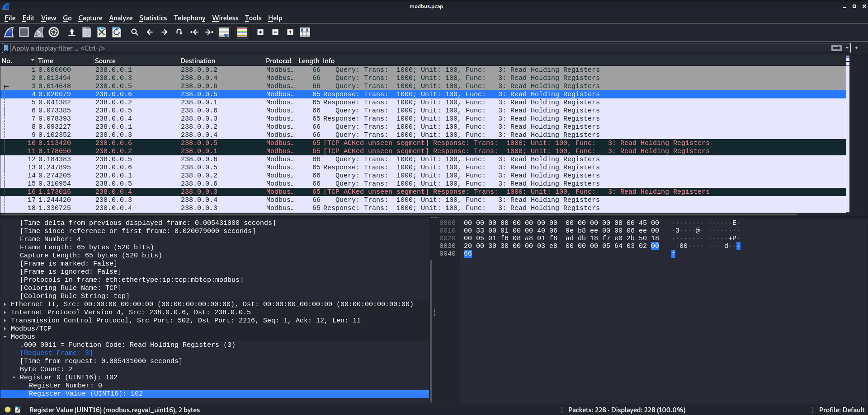Toggle packet list colorization
Image resolution: width=868 pixels, height=415 pixels.
(242, 32)
